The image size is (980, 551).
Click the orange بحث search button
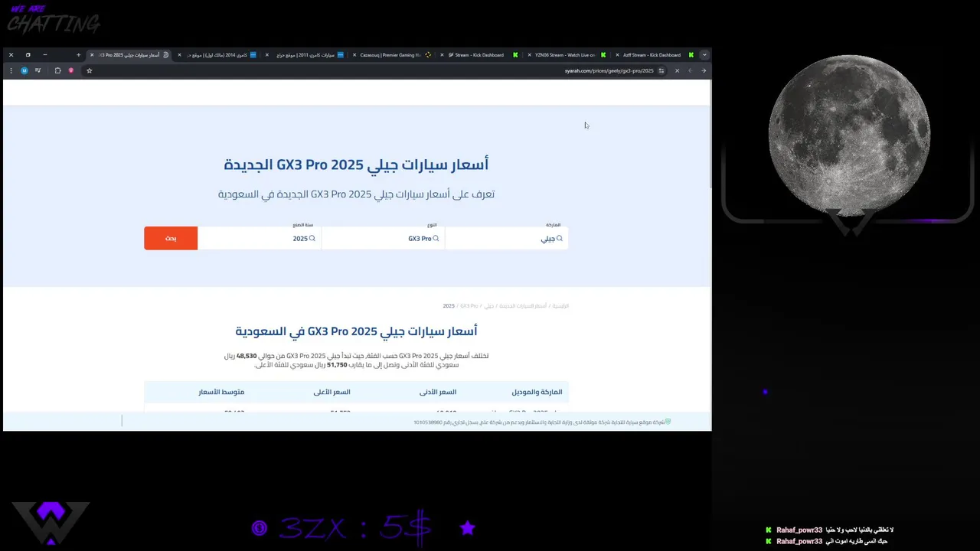pyautogui.click(x=171, y=238)
